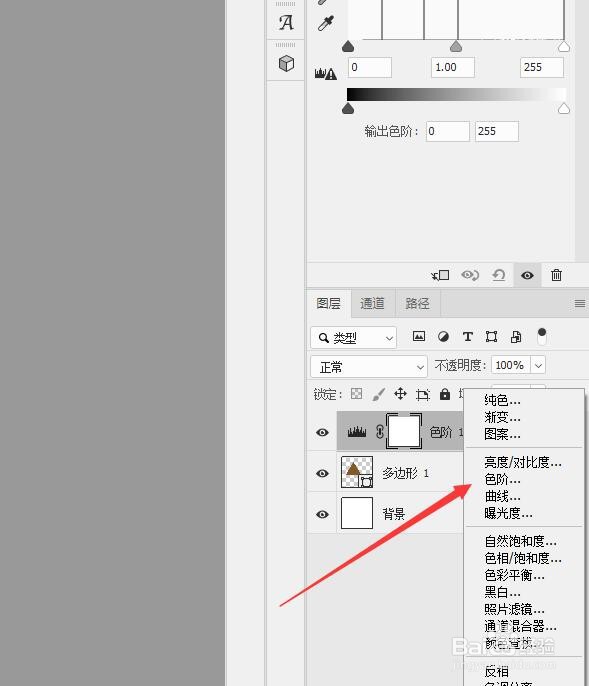Click output levels field showing 255

(x=497, y=131)
